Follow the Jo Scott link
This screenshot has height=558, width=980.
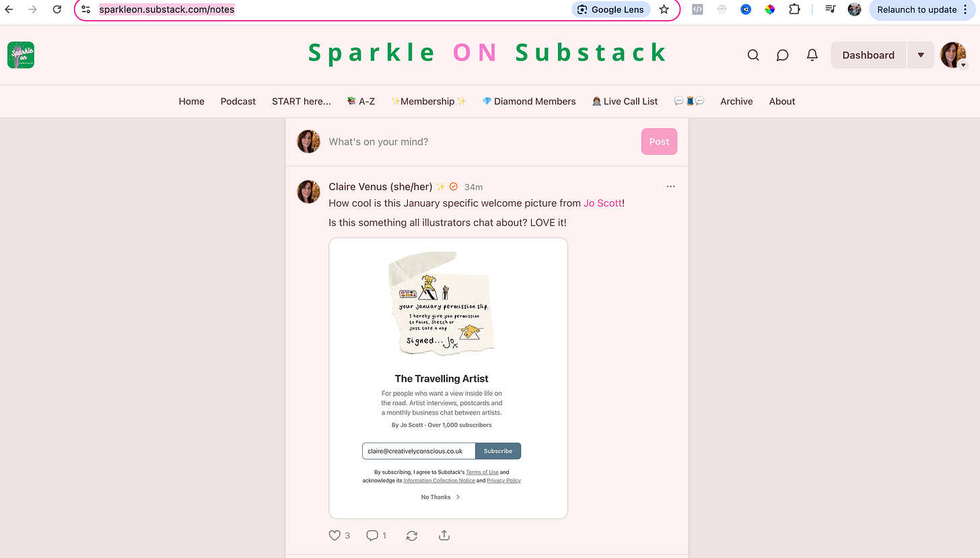click(x=602, y=203)
